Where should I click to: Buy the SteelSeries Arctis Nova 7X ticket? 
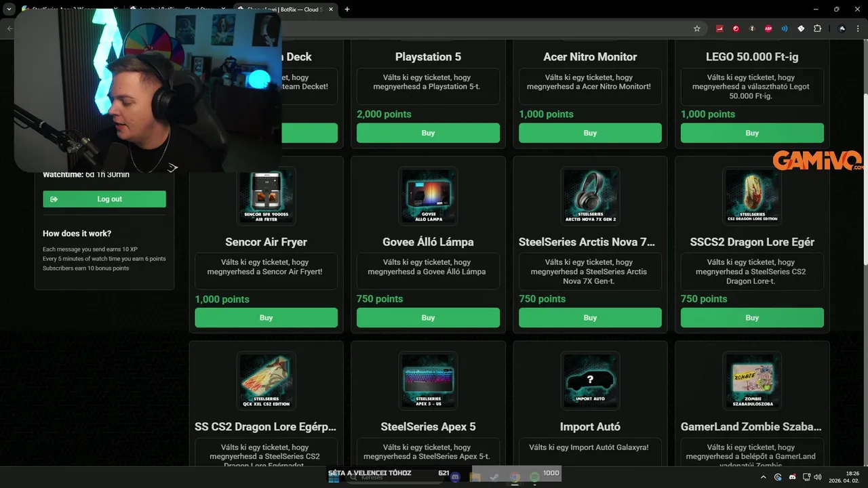590,318
